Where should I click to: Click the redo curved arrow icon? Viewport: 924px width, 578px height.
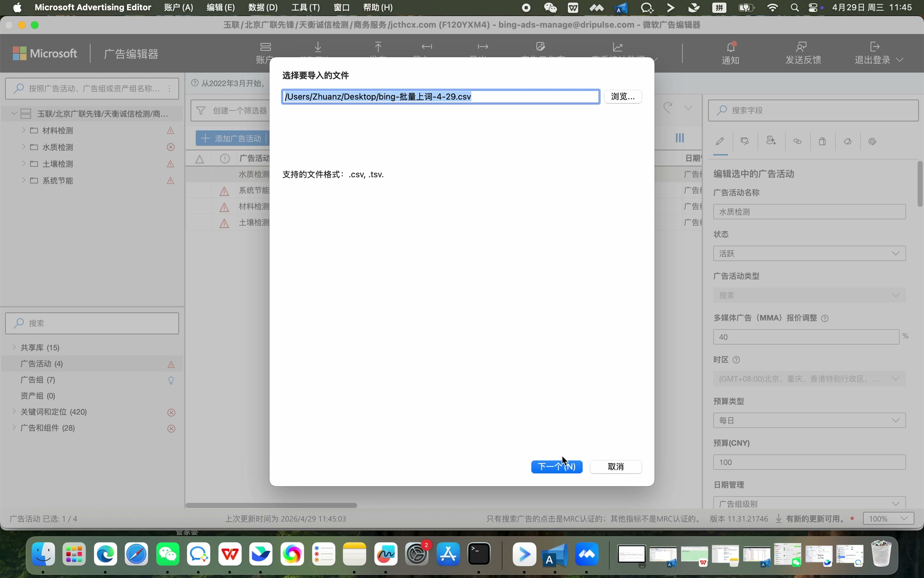click(x=667, y=107)
